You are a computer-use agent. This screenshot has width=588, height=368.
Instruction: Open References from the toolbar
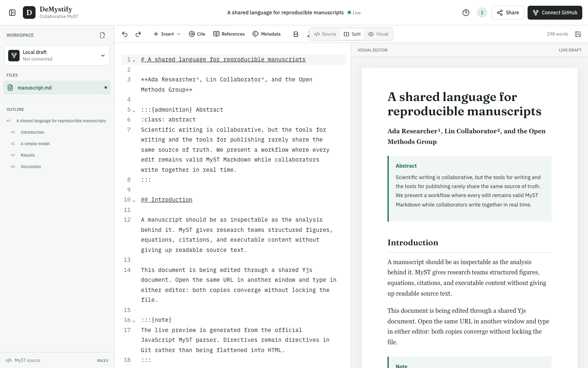(229, 34)
